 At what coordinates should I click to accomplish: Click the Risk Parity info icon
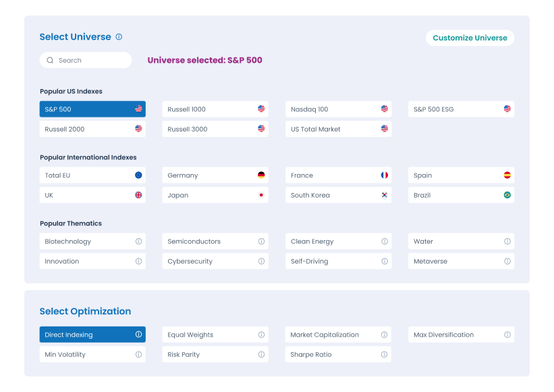tap(261, 354)
